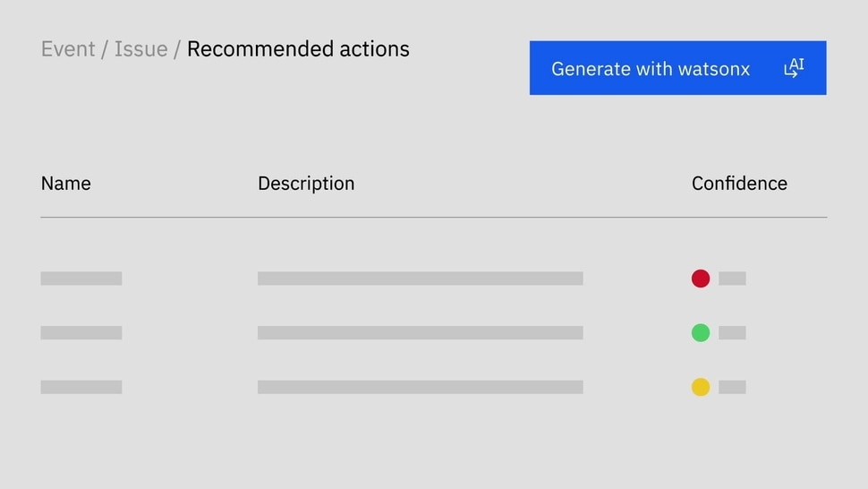868x489 pixels.
Task: Open the Event breadcrumb link
Action: click(x=68, y=48)
